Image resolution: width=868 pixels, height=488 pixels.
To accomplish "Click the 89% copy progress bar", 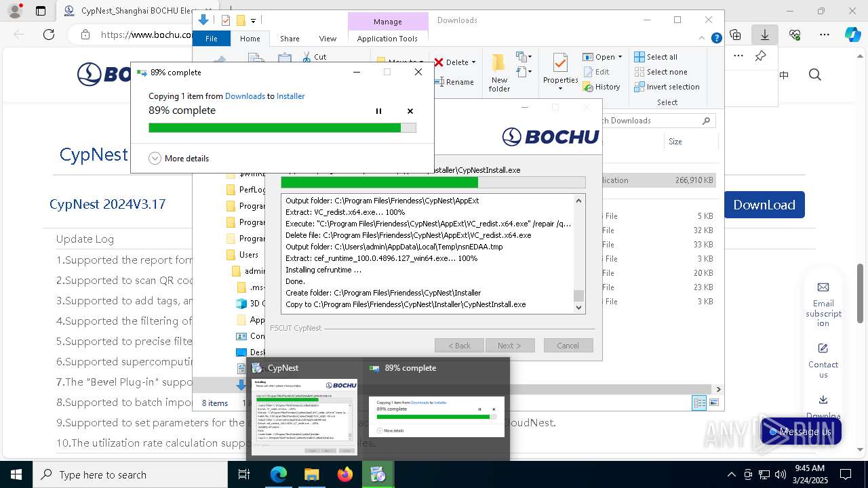I will click(282, 127).
